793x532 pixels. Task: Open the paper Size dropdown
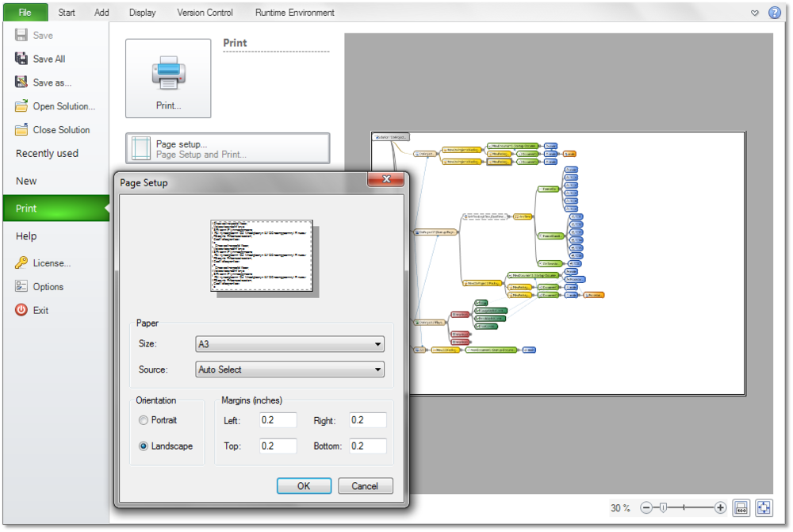(x=289, y=344)
